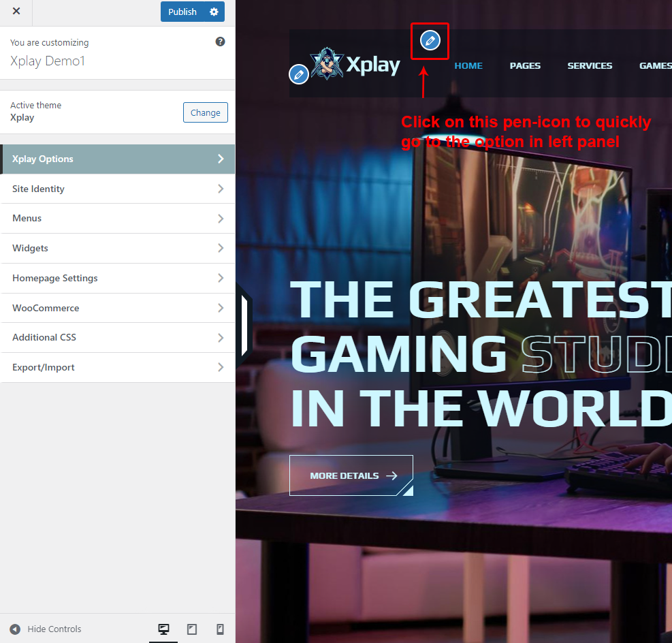Hide Controls collapse arrow icon
672x643 pixels.
click(x=15, y=629)
